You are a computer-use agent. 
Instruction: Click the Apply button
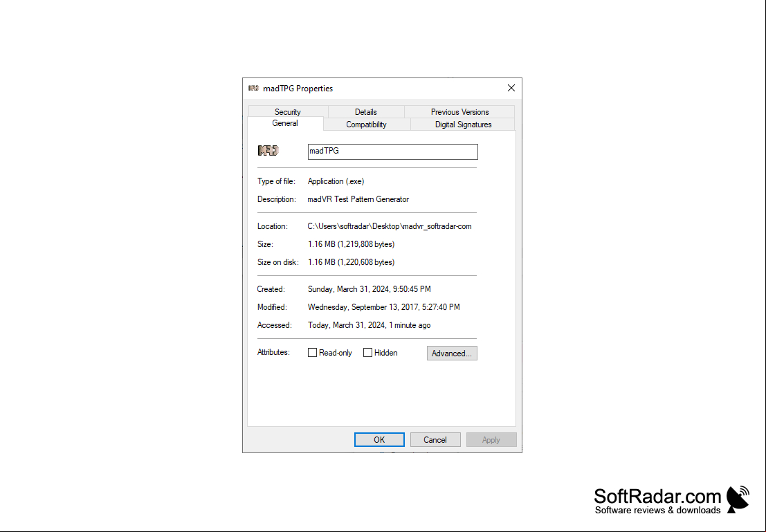(x=491, y=440)
